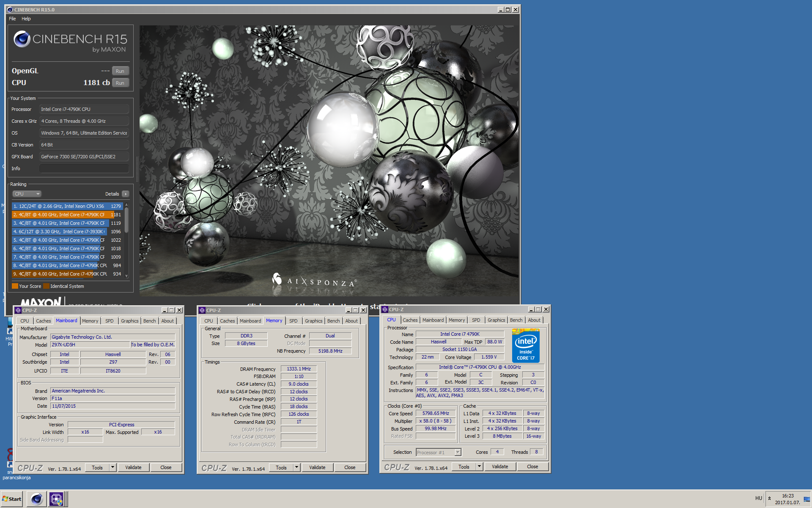Click Validate in Mainboard CPU-Z window
Screen dimensions: 812x508
pos(133,467)
